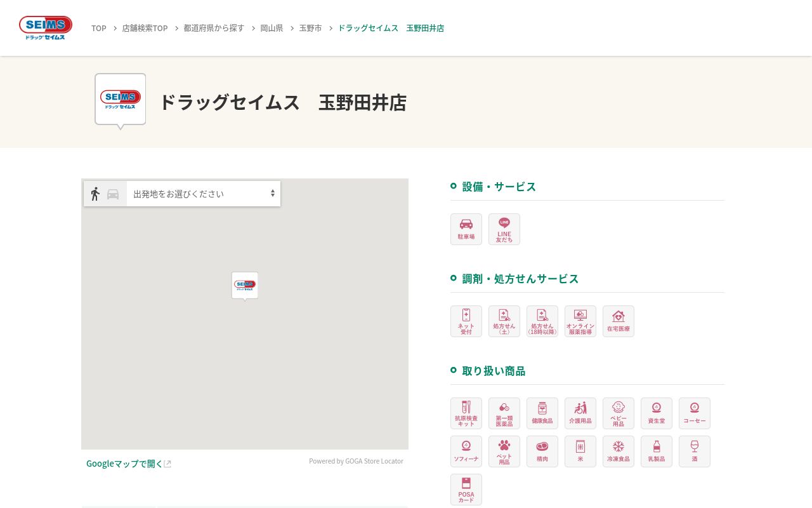Click the コーセー cosmetics icon
The width and height of the screenshot is (812, 508).
point(695,413)
